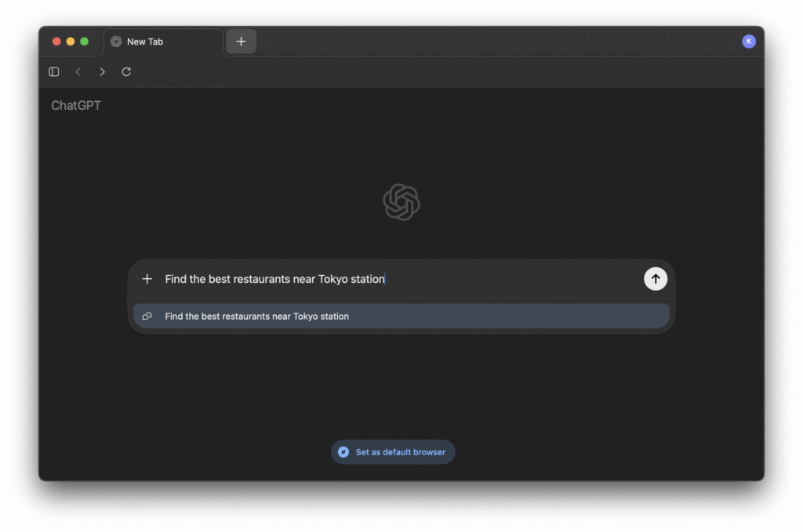Open the K profile avatar menu
803x532 pixels.
[x=748, y=42]
